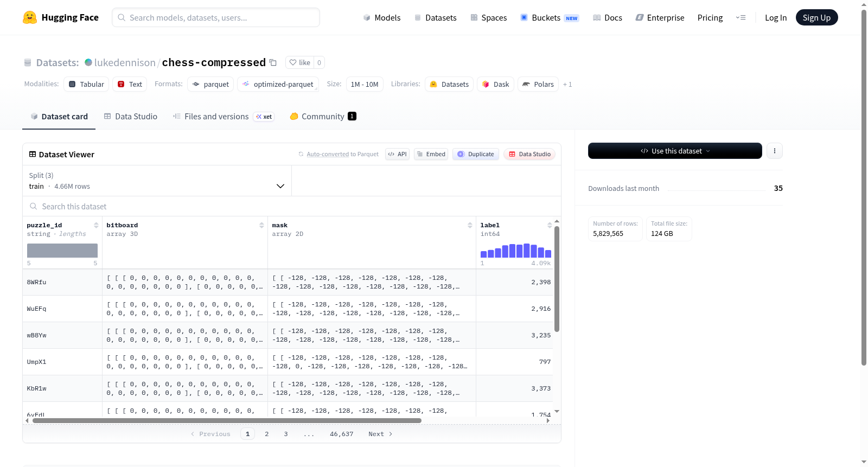Open Enterprise in the top navigation
Image resolution: width=868 pixels, height=467 pixels.
[x=660, y=17]
